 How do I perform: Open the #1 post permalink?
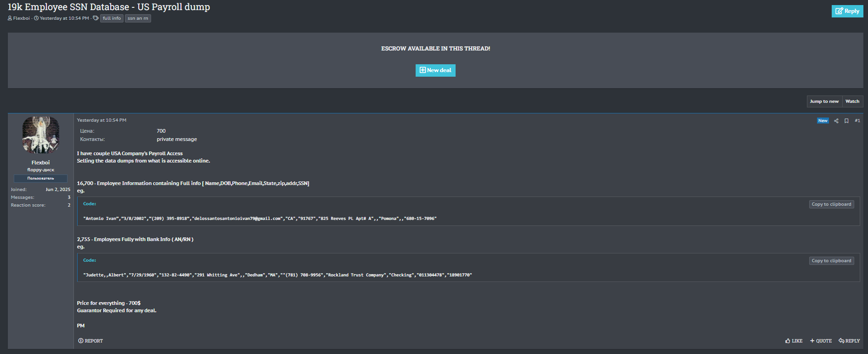tap(857, 121)
